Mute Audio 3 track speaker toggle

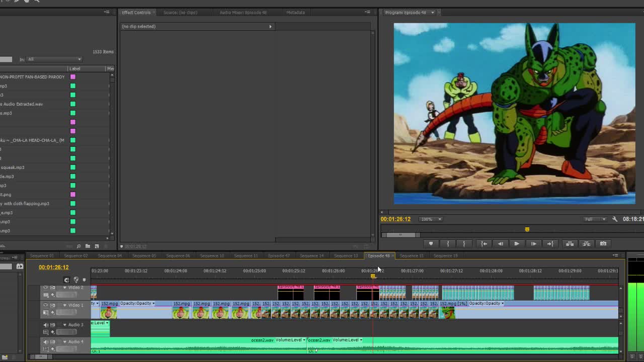point(45,325)
